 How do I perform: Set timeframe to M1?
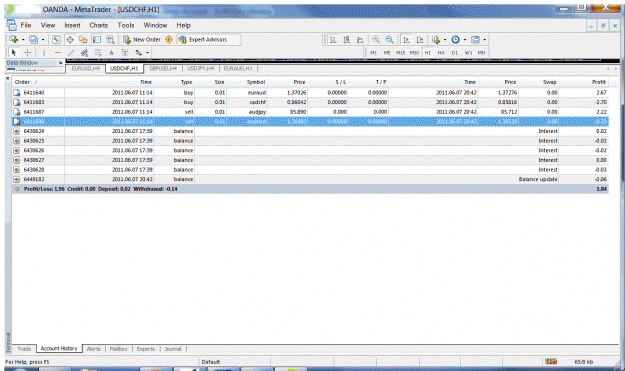coord(373,53)
